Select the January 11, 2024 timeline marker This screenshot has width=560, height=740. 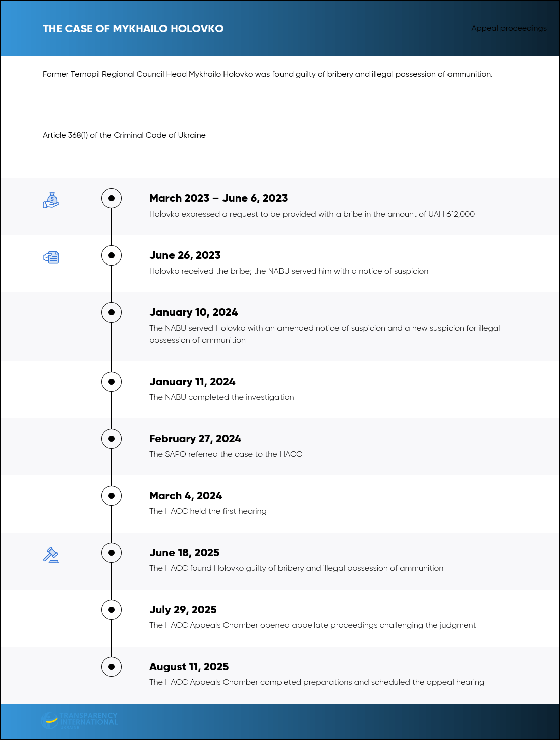click(x=111, y=382)
